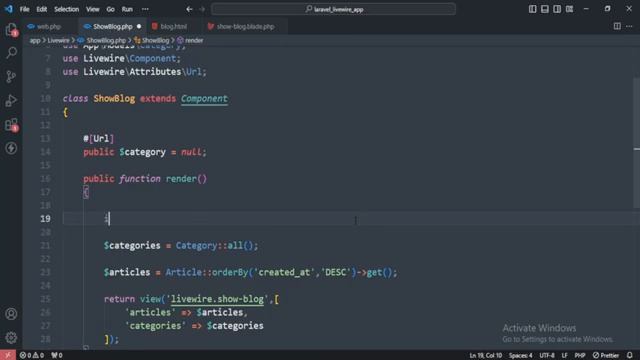
Task: Go forward with navigation arrow
Action: pyautogui.click(x=202, y=9)
